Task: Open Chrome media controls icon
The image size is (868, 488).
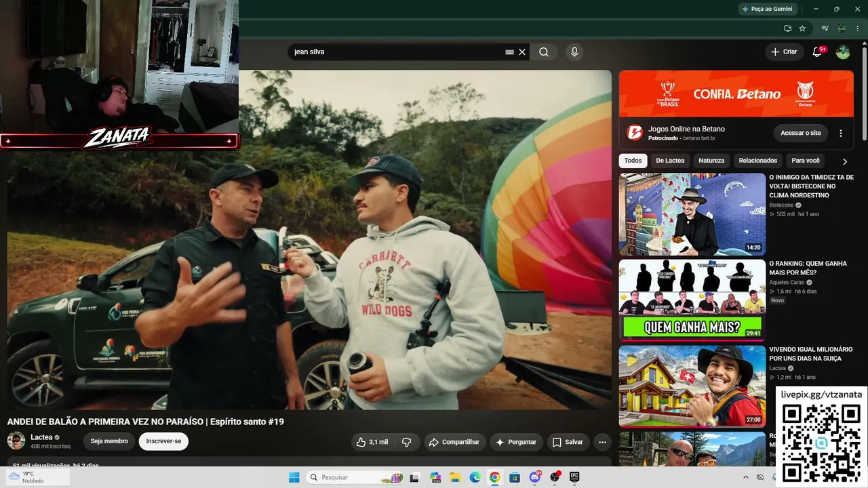Action: click(825, 28)
